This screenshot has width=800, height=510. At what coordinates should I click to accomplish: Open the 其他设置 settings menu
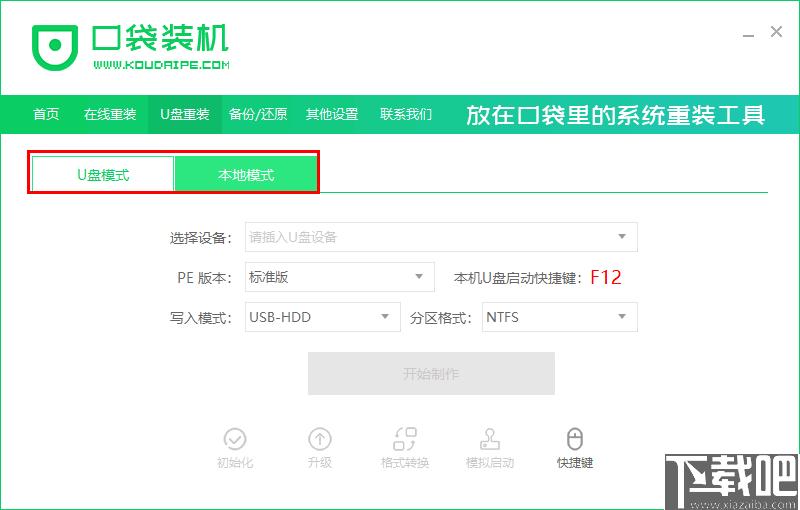click(x=332, y=114)
